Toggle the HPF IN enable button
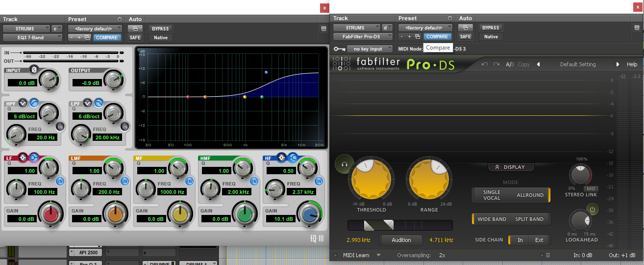644x265 pixels. tap(60, 127)
